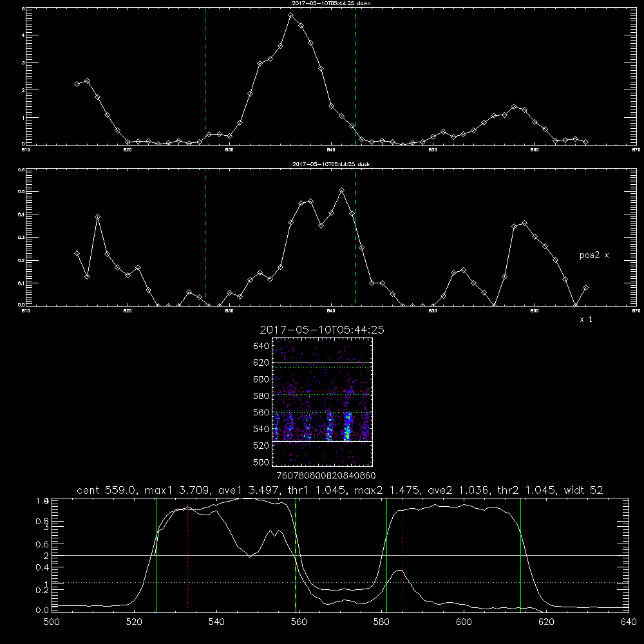Select the 'x t' label below dusk plot
Screen dimensions: 644x644
coord(585,319)
